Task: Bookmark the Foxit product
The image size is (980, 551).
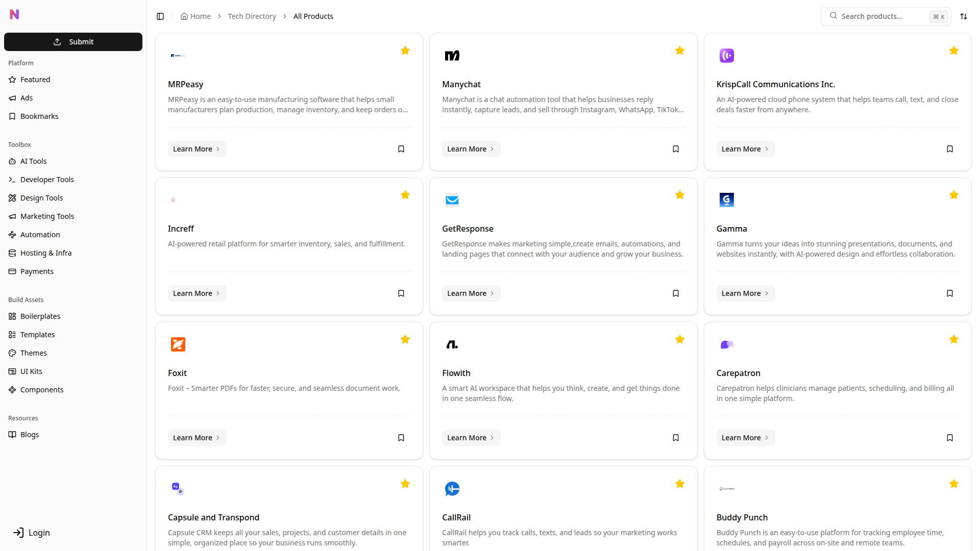Action: tap(401, 437)
